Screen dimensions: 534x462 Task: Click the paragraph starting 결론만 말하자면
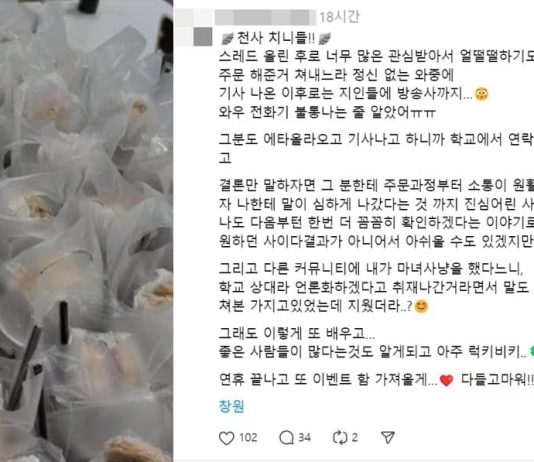(376, 213)
